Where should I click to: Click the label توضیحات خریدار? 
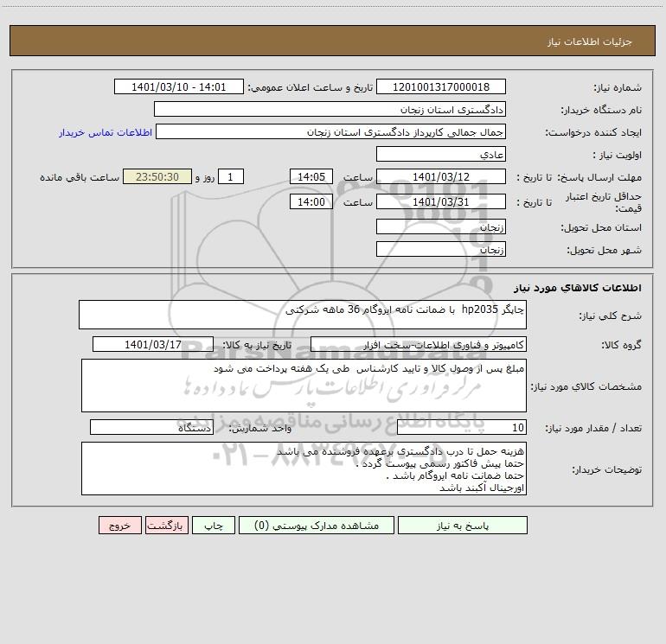[x=606, y=469]
